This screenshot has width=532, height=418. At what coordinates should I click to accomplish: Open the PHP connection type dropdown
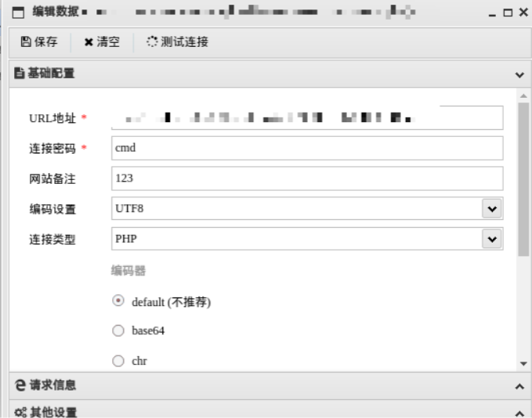[491, 239]
